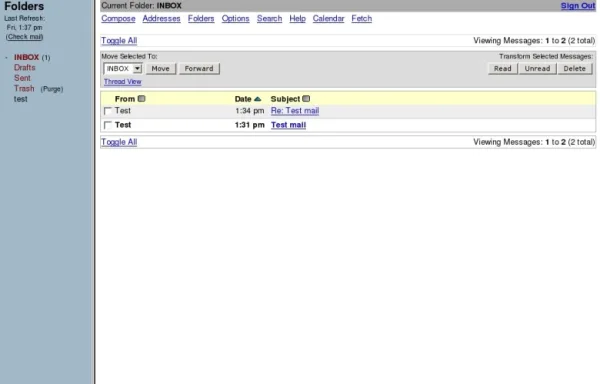Mark selected messages as Read
This screenshot has width=600, height=384.
click(502, 68)
